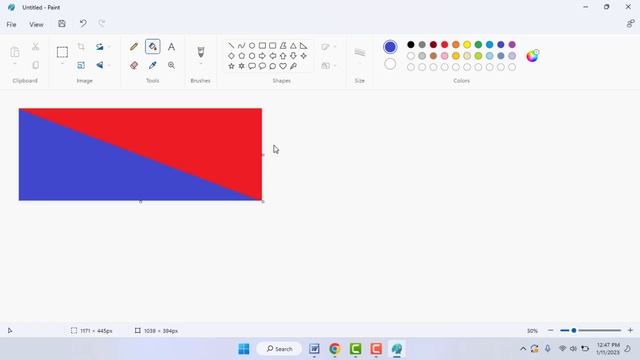Select the Eraser tool
Screen dimensions: 640x360
[x=134, y=65]
